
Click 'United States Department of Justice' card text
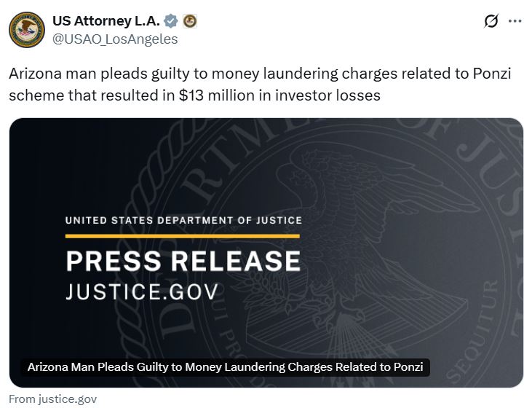[x=183, y=220]
